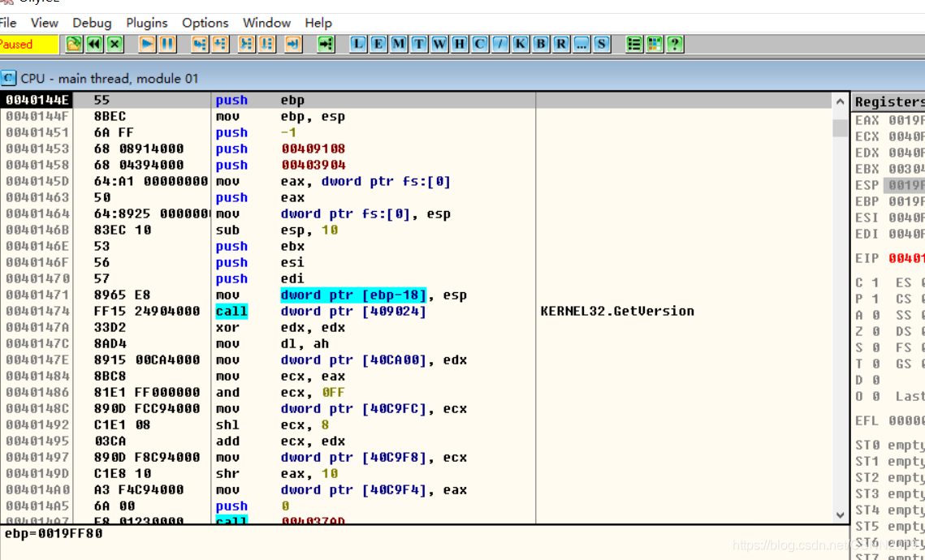Click the Step over toolbar icon
This screenshot has height=560, width=925.
(221, 44)
